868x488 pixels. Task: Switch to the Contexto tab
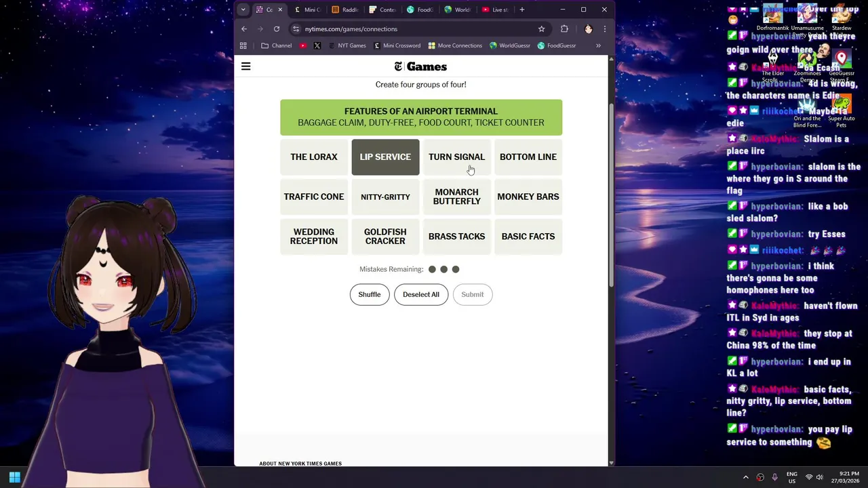[x=382, y=9]
